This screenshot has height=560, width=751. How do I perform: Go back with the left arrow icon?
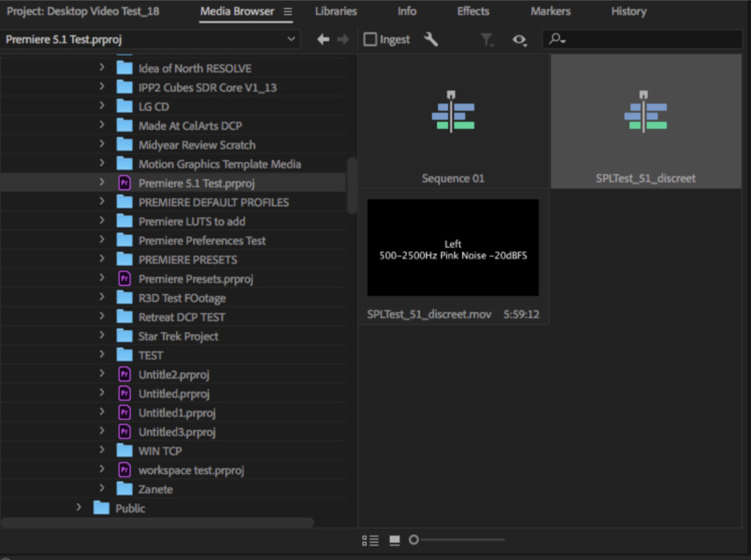(x=323, y=40)
